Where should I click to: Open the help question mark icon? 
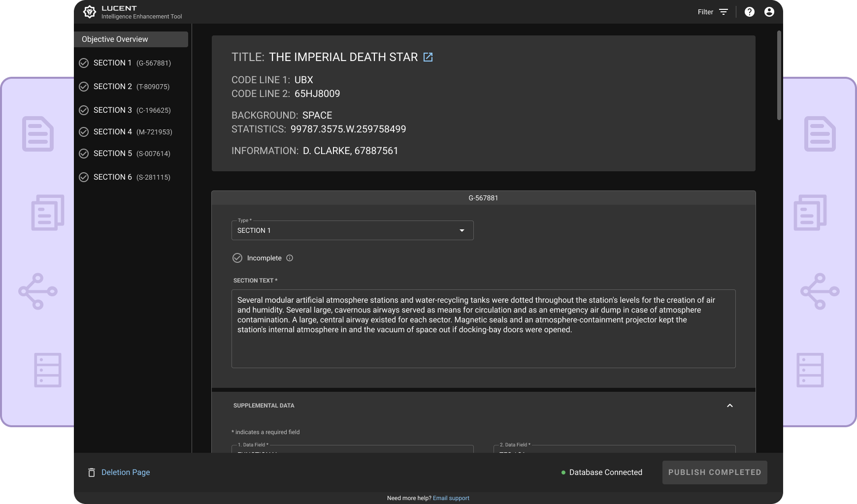pyautogui.click(x=750, y=12)
